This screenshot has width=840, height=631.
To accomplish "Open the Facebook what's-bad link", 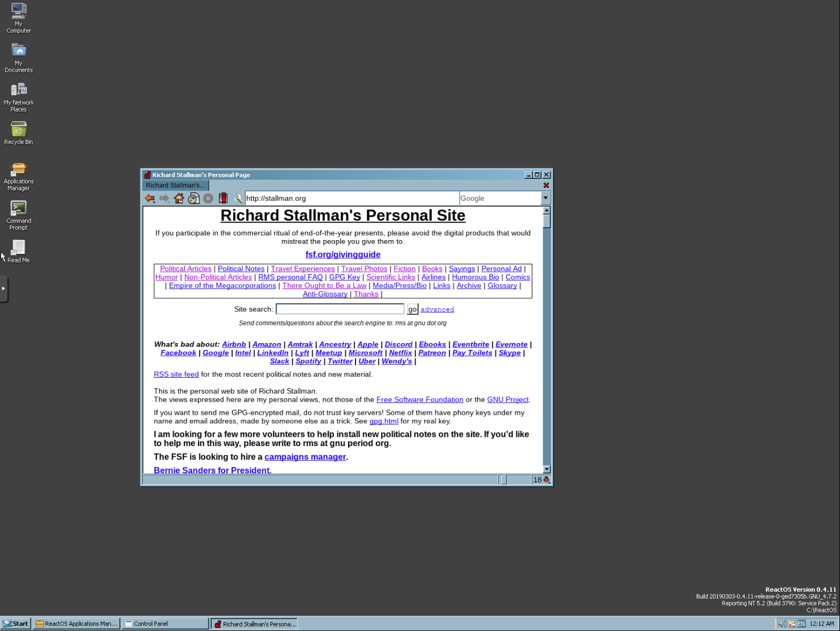I will (x=179, y=353).
